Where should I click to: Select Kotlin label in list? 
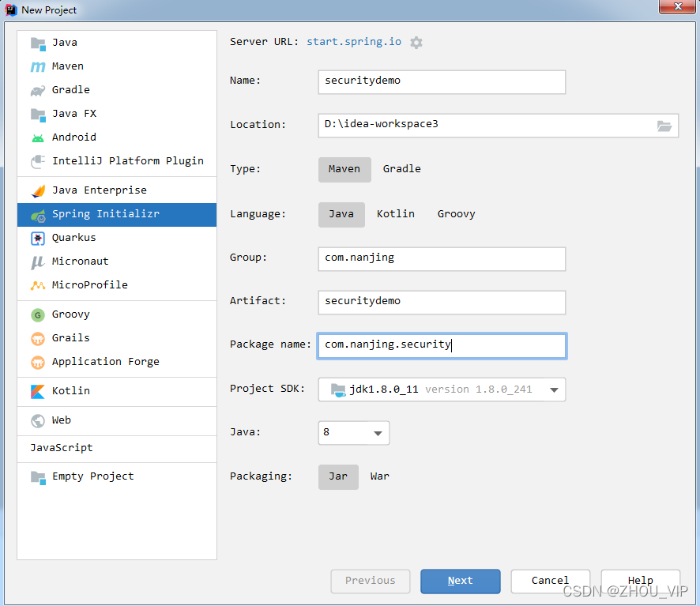[x=70, y=391]
